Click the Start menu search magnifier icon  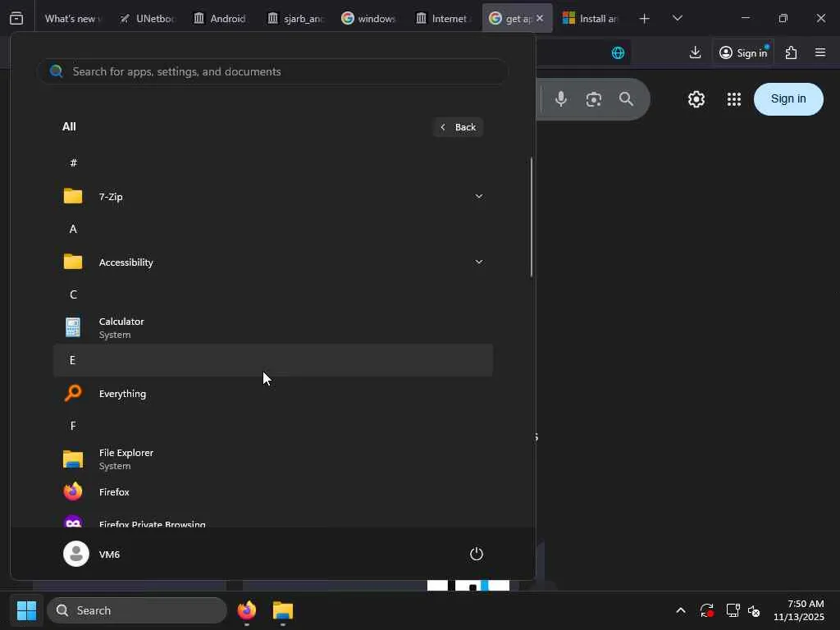click(57, 71)
